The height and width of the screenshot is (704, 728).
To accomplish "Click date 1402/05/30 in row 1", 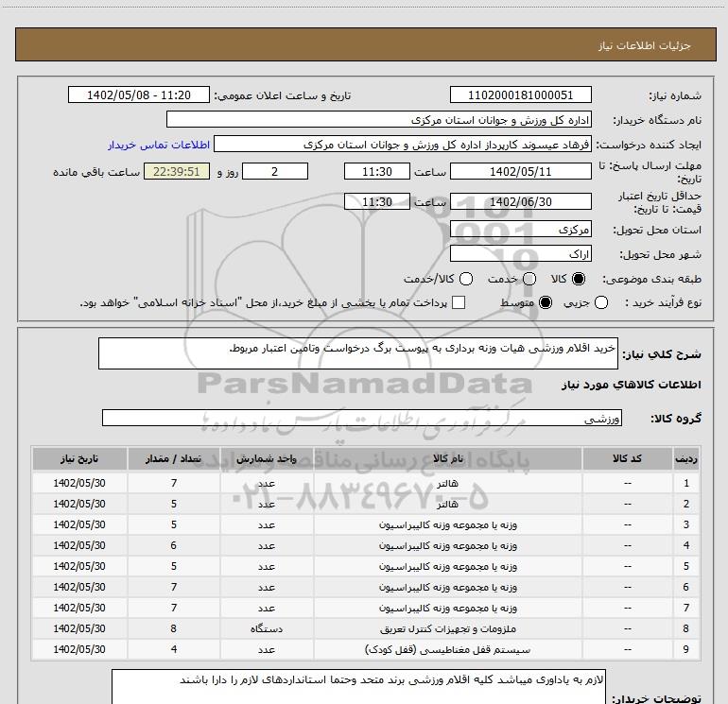I will coord(79,483).
